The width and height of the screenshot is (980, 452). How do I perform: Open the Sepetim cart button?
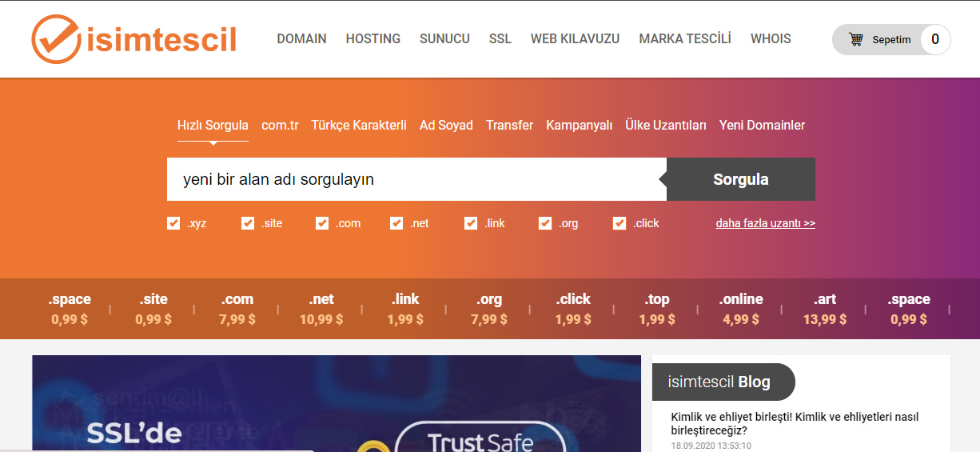[891, 39]
